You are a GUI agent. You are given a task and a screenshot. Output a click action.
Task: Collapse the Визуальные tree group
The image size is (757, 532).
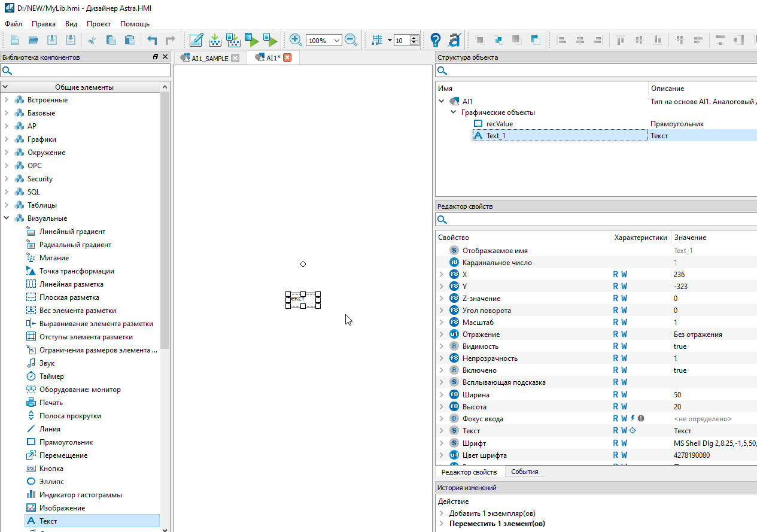(x=7, y=218)
